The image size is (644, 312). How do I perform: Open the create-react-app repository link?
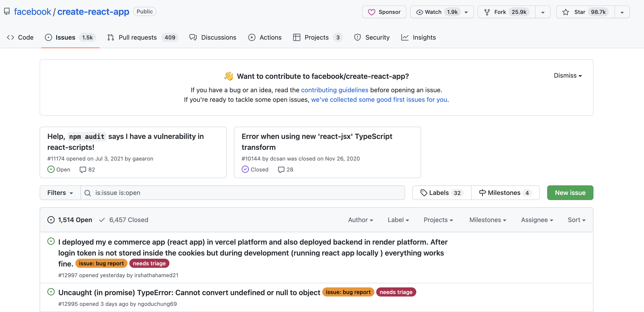pos(93,12)
